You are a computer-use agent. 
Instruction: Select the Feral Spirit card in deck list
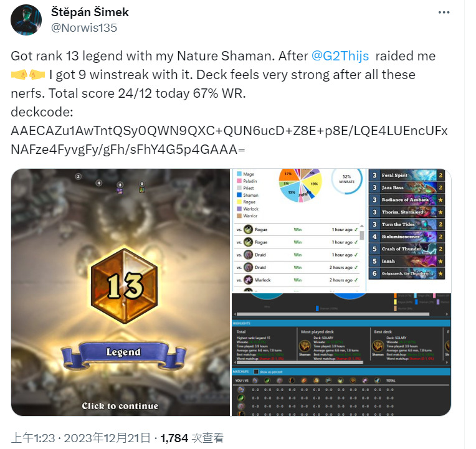click(407, 176)
